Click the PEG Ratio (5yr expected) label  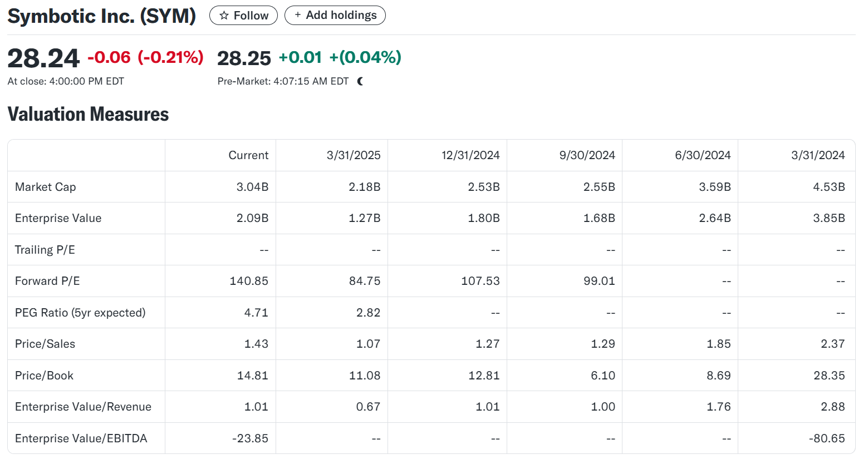pos(80,313)
